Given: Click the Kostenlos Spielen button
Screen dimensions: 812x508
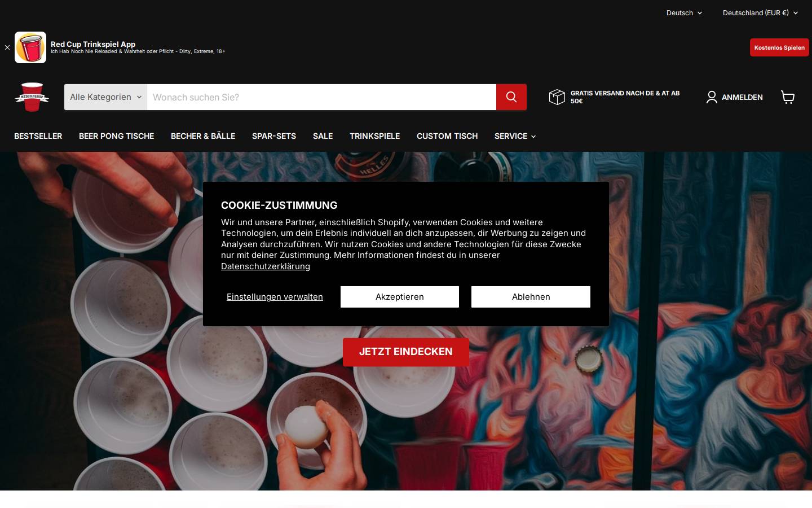Looking at the screenshot, I should coord(779,47).
